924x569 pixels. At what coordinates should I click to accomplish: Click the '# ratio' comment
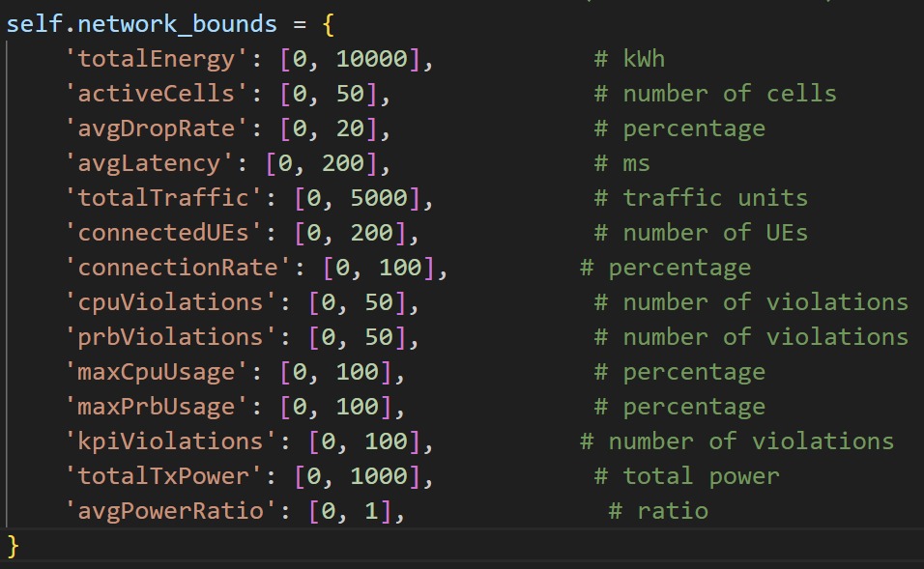[657, 511]
